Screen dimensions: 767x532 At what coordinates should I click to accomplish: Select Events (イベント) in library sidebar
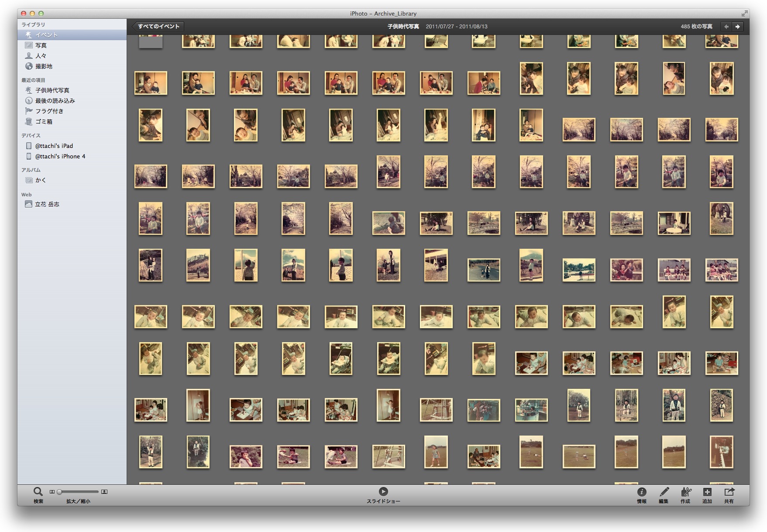pyautogui.click(x=46, y=35)
